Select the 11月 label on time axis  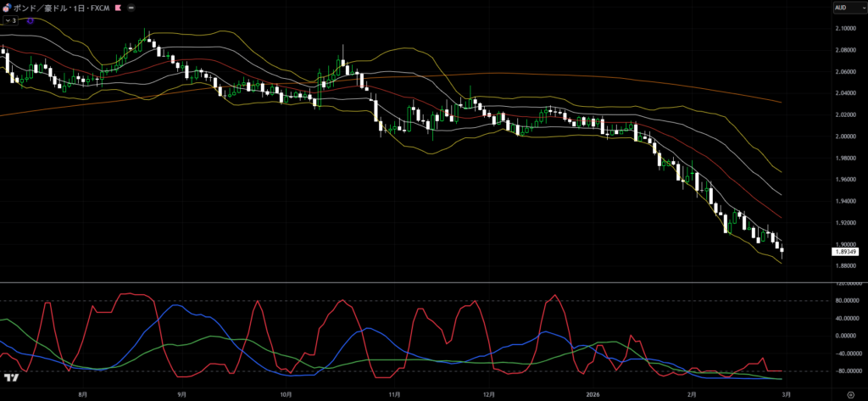[394, 394]
